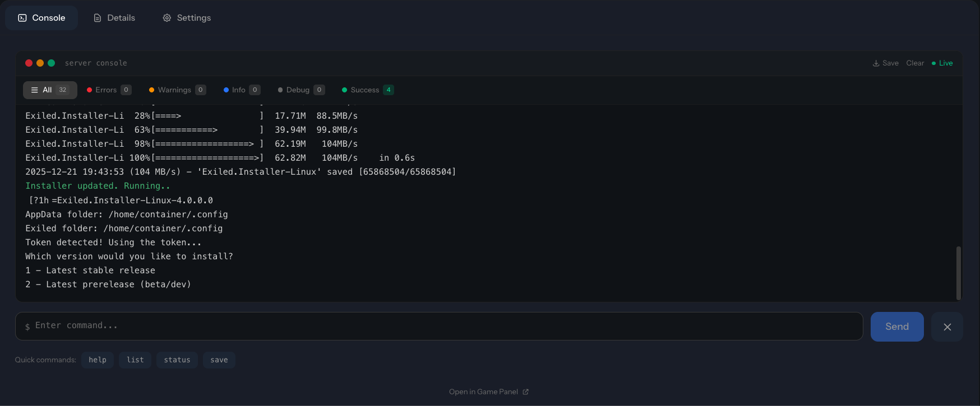This screenshot has width=980, height=406.
Task: Click the 100% download progress line
Action: [220, 158]
